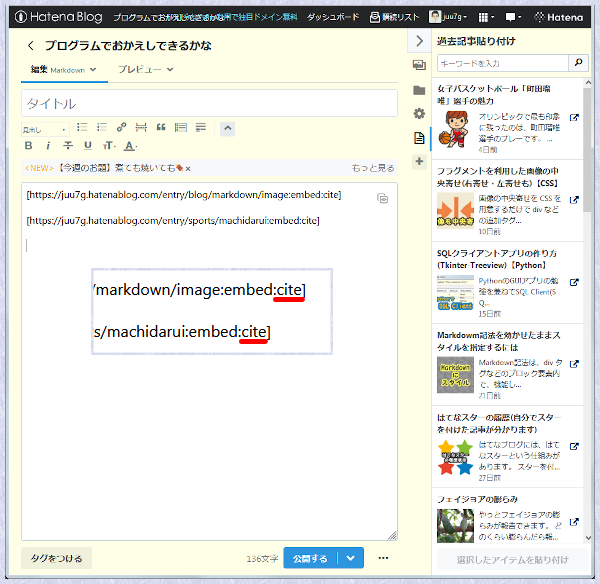Insert footnote icon in toolbar
Screen dimensions: 600x584
click(x=201, y=127)
